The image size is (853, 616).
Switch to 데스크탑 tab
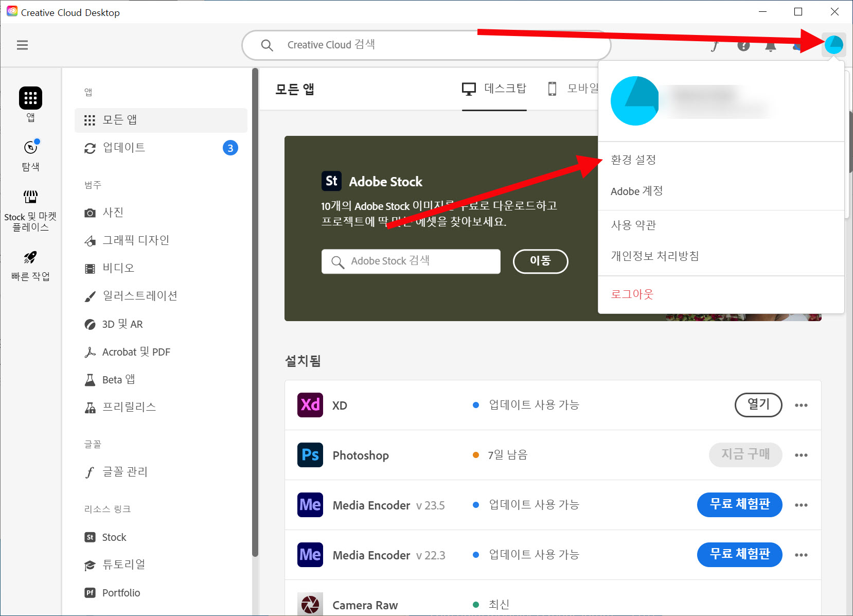(494, 89)
